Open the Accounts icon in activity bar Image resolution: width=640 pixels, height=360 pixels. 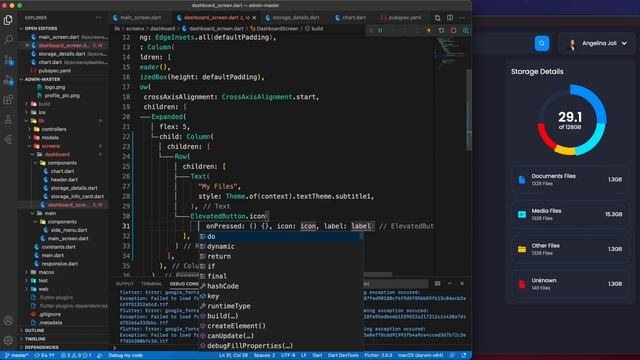[8, 320]
